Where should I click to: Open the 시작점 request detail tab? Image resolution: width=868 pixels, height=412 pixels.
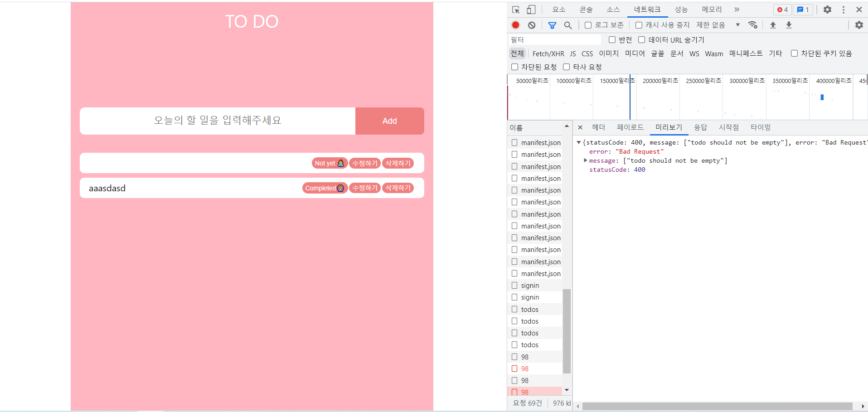pos(729,127)
